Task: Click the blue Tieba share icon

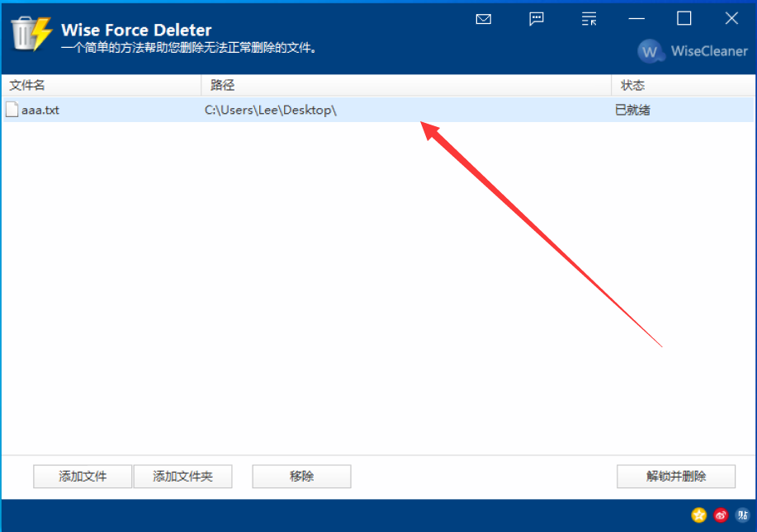Action: click(743, 516)
